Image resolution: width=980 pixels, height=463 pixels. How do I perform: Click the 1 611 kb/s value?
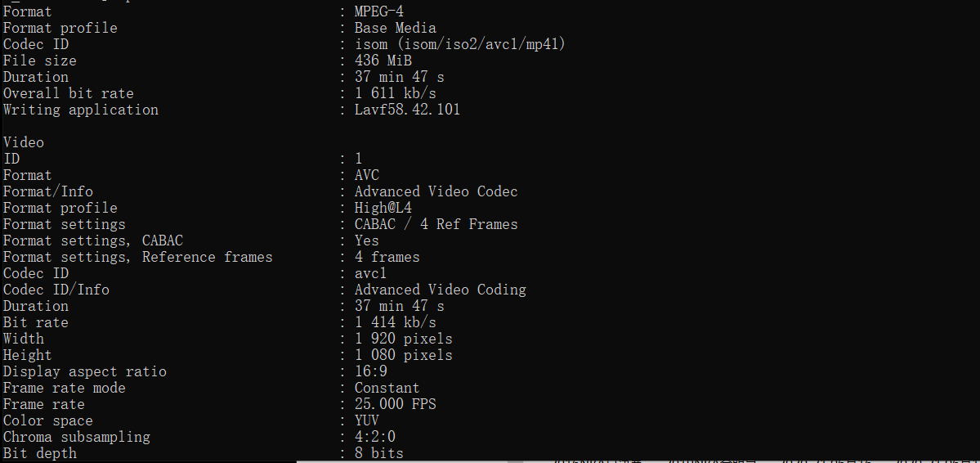tap(395, 93)
